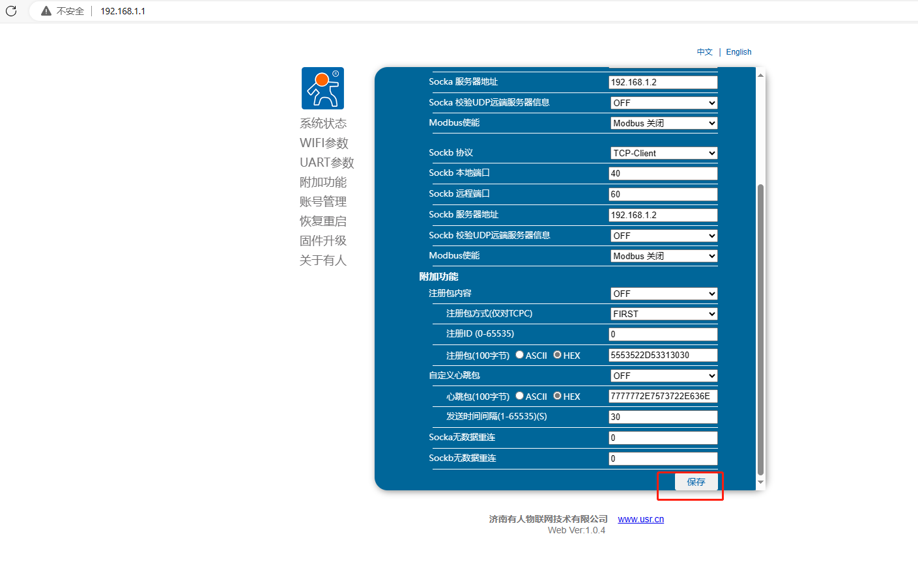Open the Sockb 协议 TCP-Client dropdown
The width and height of the screenshot is (918, 588).
663,153
